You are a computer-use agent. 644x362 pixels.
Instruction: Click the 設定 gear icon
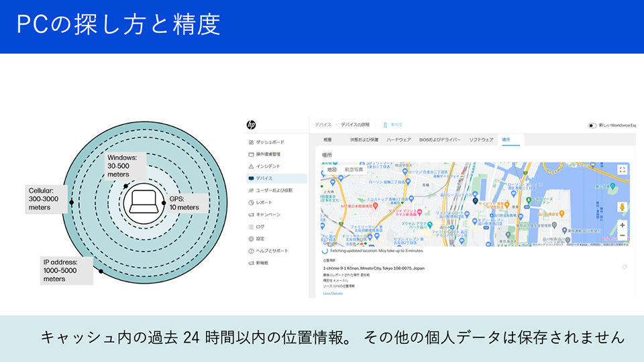251,239
